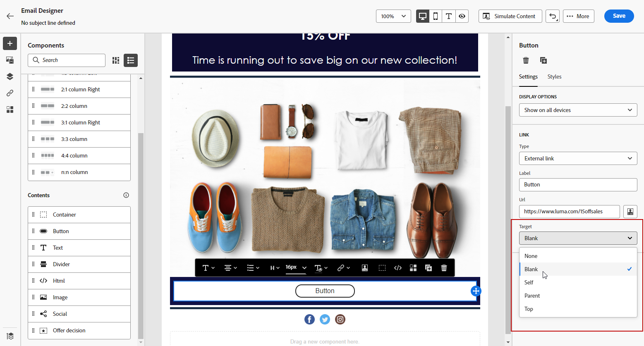Image resolution: width=644 pixels, height=346 pixels.
Task: Click the personalization icon beside Url field
Action: pyautogui.click(x=630, y=212)
